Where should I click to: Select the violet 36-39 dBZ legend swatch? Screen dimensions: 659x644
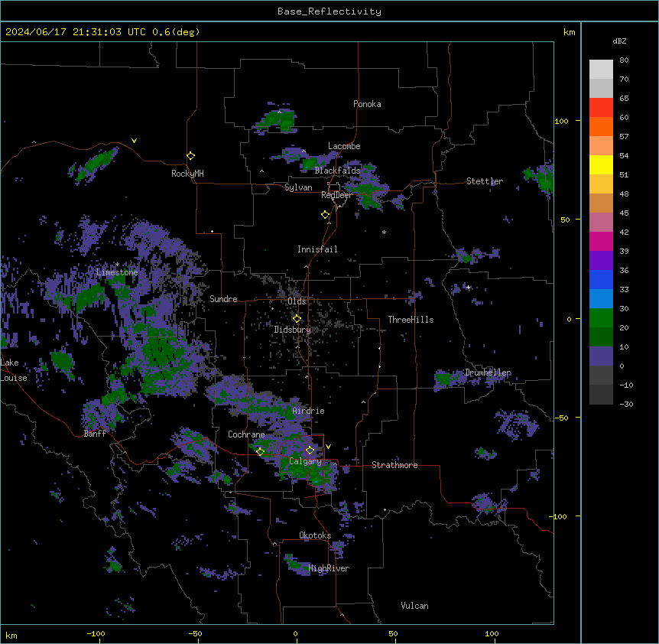click(x=601, y=261)
